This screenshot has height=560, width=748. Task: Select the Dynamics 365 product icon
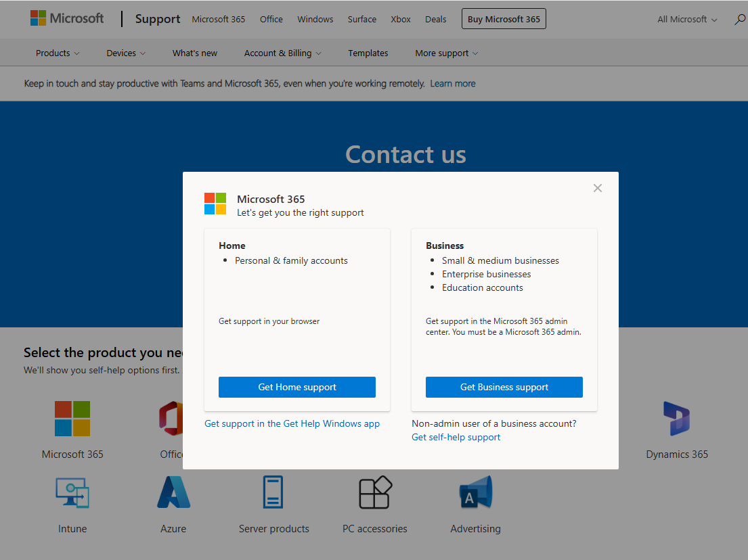676,419
